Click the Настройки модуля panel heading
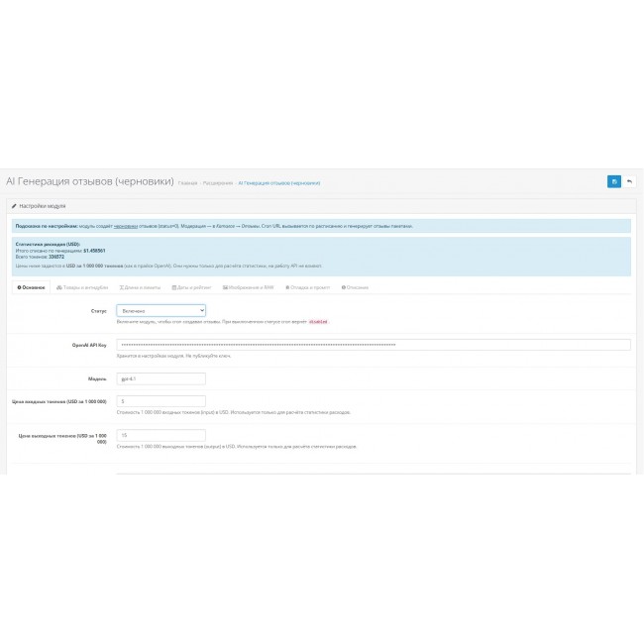 click(x=42, y=205)
